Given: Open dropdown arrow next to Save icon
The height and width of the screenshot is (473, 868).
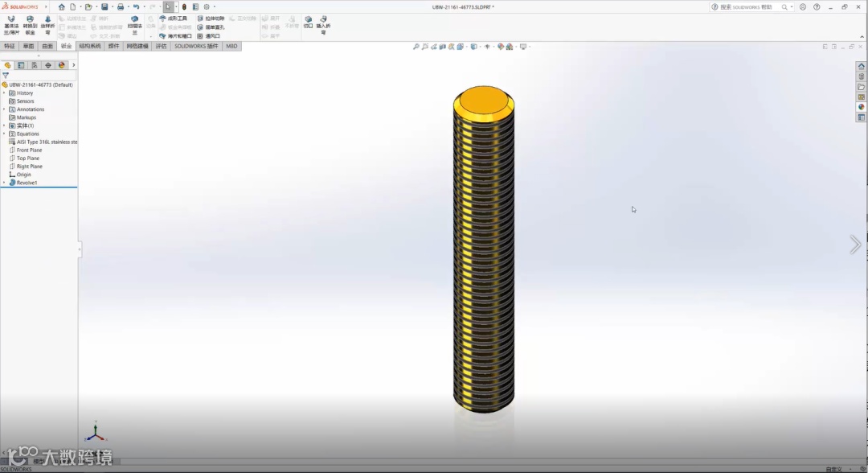Looking at the screenshot, I should pyautogui.click(x=112, y=7).
